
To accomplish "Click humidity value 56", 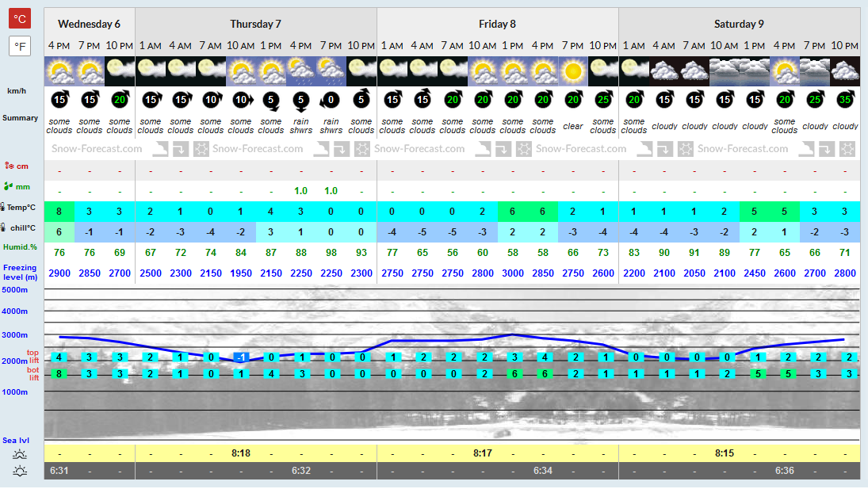I will coord(453,252).
